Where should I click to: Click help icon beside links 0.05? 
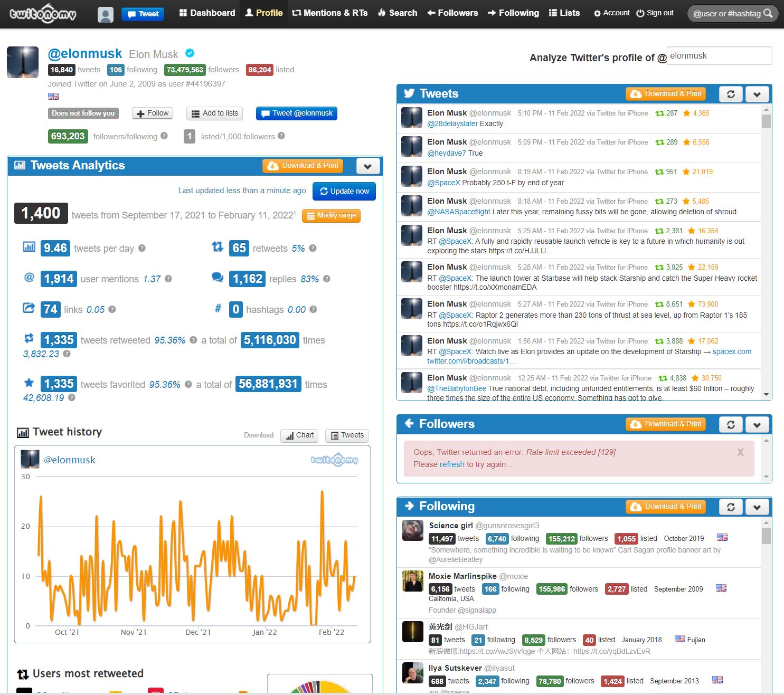pos(112,309)
